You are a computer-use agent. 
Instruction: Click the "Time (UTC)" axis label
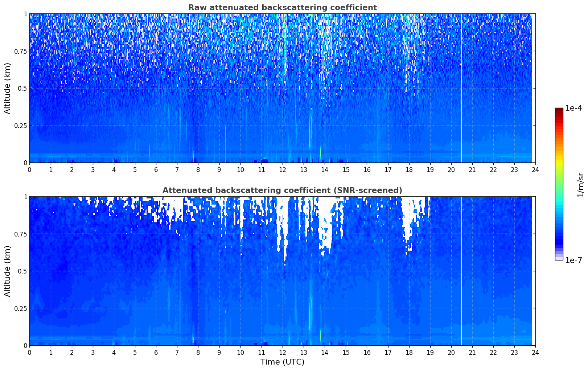[x=282, y=362]
